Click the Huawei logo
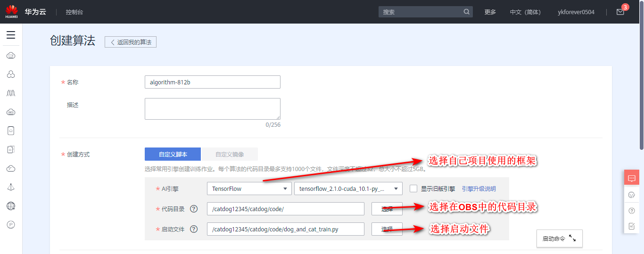The width and height of the screenshot is (644, 254). point(11,12)
